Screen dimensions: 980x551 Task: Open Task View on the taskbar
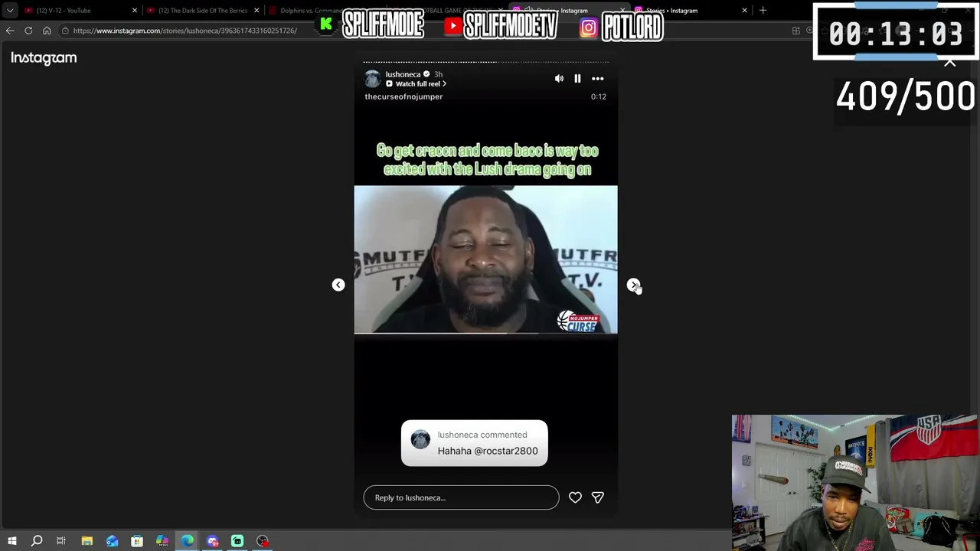click(61, 541)
